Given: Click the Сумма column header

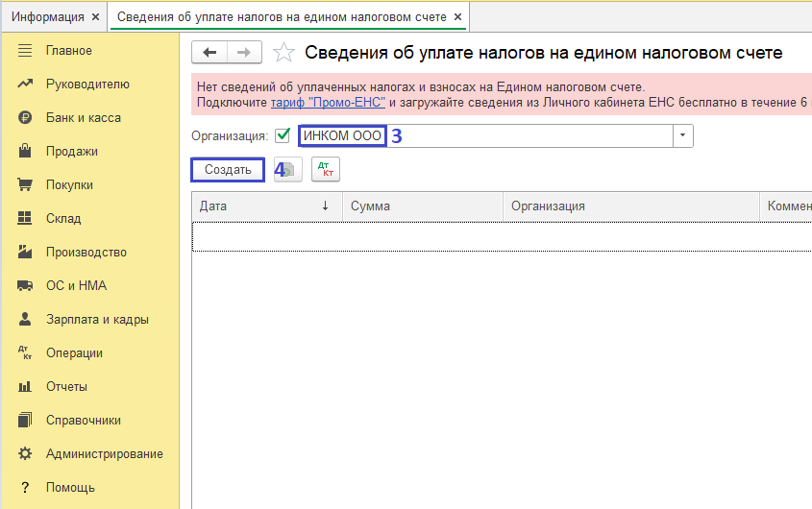Looking at the screenshot, I should [423, 206].
